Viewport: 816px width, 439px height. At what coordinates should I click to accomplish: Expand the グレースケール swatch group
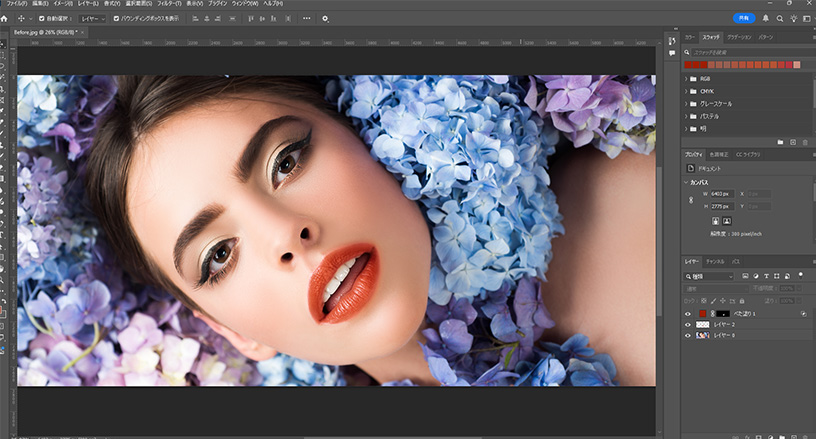pyautogui.click(x=687, y=103)
